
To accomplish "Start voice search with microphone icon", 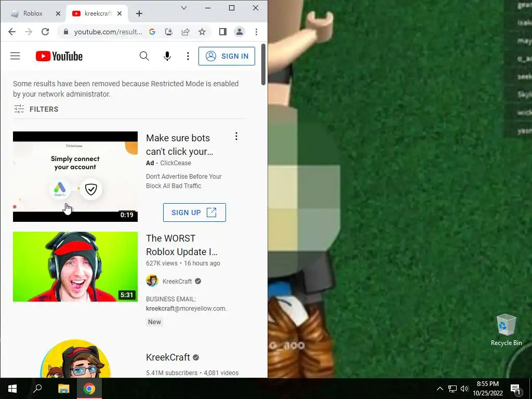I will pos(167,56).
